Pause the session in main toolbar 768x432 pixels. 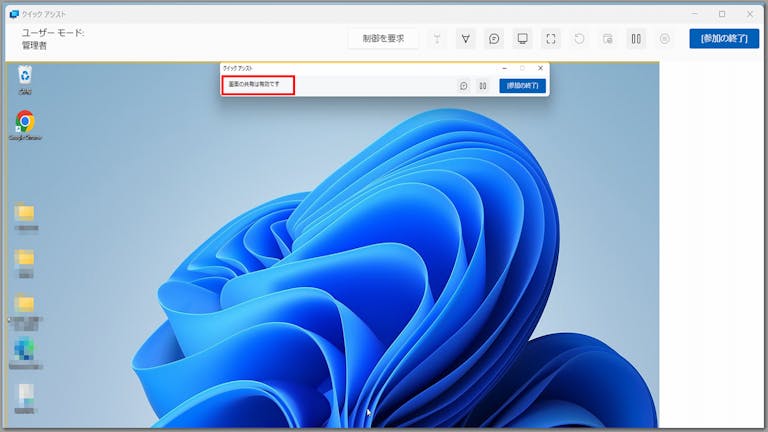pos(636,39)
